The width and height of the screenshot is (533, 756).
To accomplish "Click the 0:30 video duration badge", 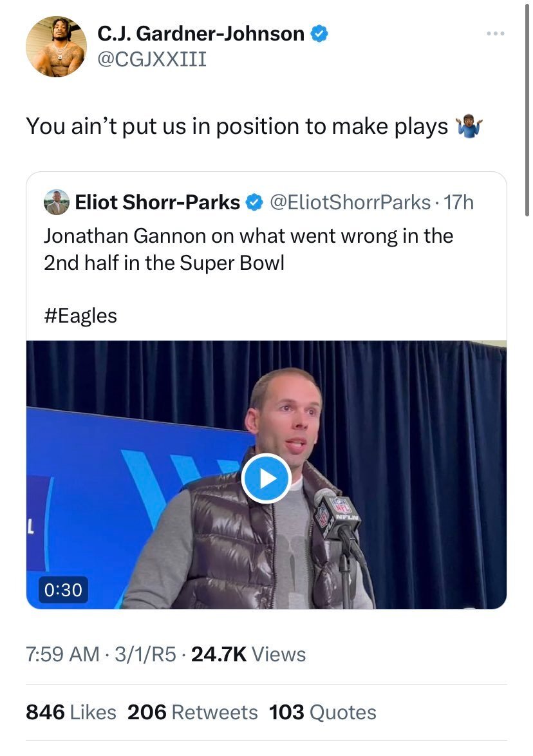I will 63,589.
